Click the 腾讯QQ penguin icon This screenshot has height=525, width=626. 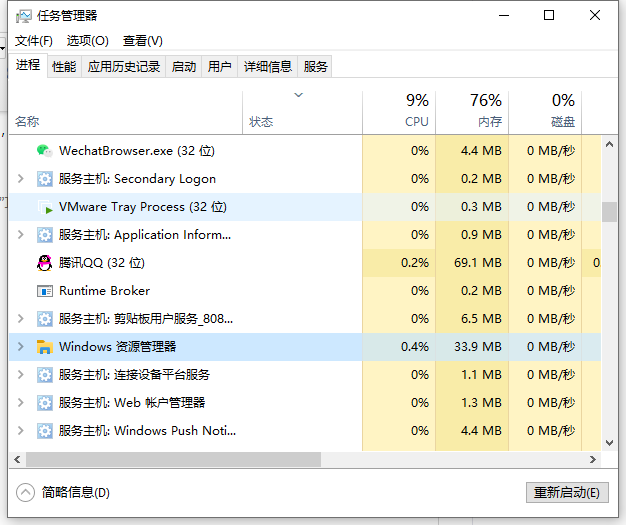tap(44, 263)
